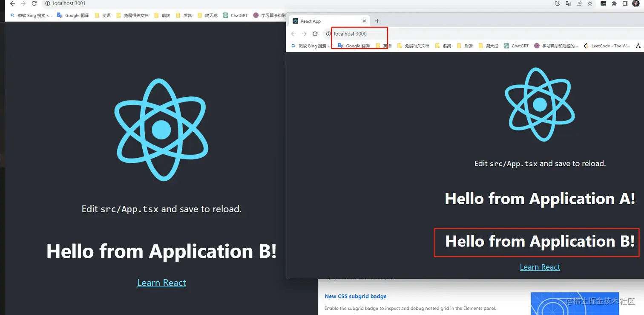Click Learn React link in Application A page
This screenshot has height=315, width=644.
point(540,267)
